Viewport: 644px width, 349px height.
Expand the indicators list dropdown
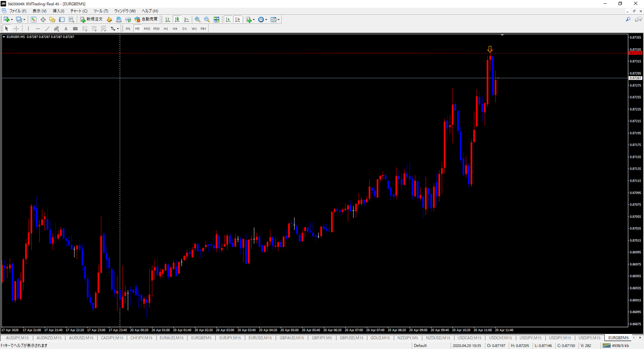pyautogui.click(x=254, y=19)
